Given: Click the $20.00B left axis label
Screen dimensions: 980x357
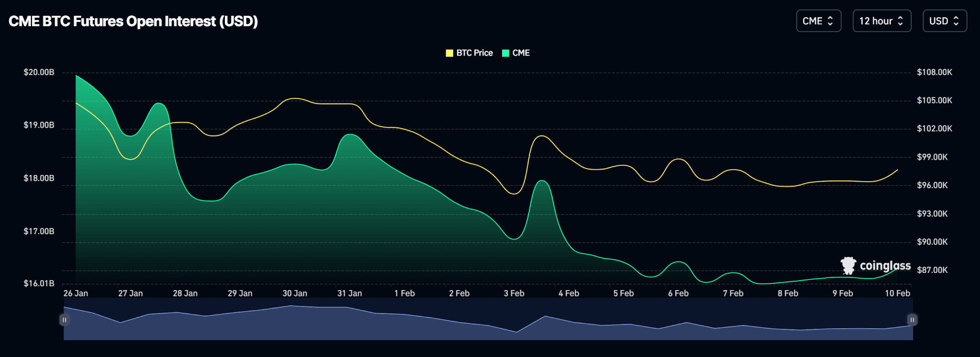Looking at the screenshot, I should pos(39,72).
